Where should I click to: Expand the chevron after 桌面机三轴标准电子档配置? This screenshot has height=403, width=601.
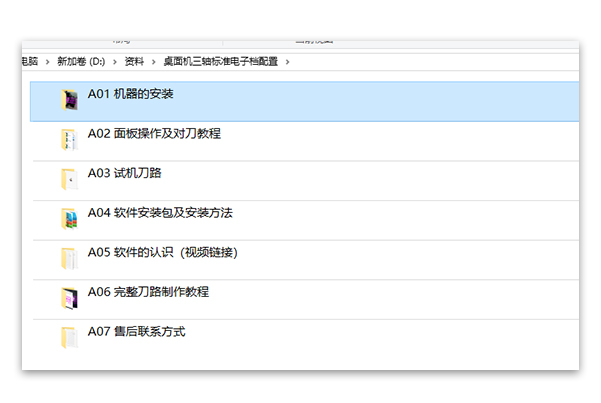[288, 62]
